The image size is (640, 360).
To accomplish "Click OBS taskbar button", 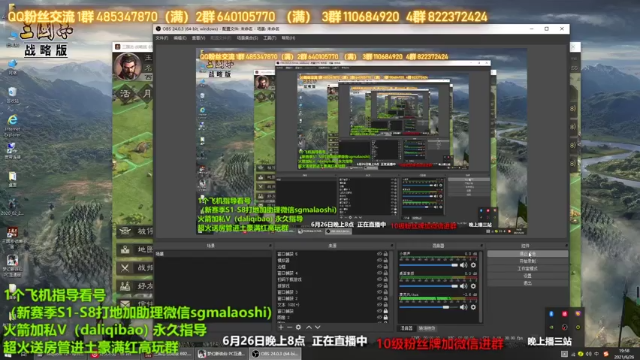I will tap(276, 353).
